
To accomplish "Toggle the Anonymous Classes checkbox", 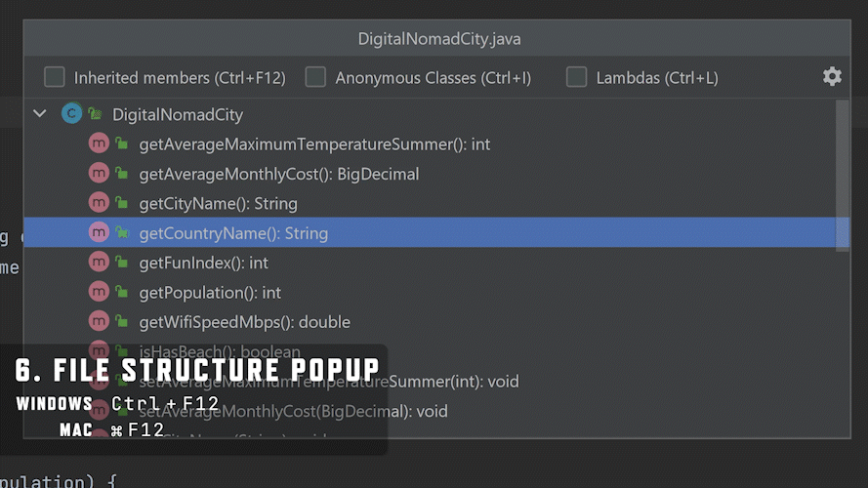I will pos(315,77).
